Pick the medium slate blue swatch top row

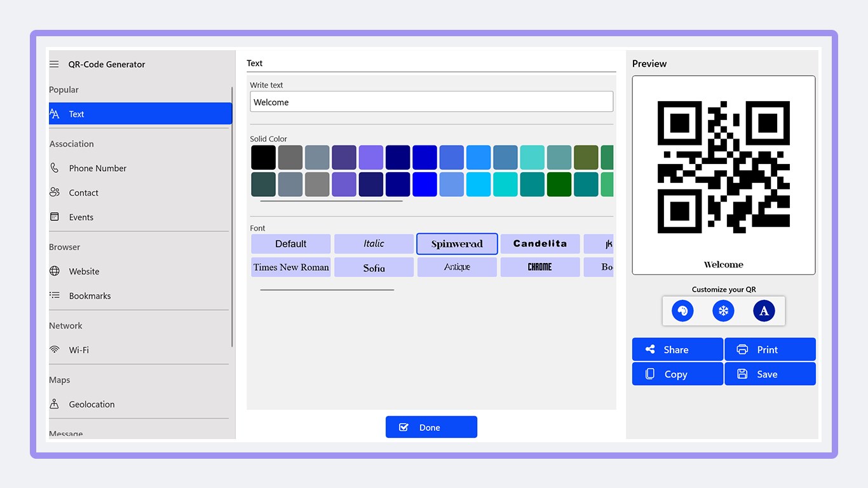(371, 158)
